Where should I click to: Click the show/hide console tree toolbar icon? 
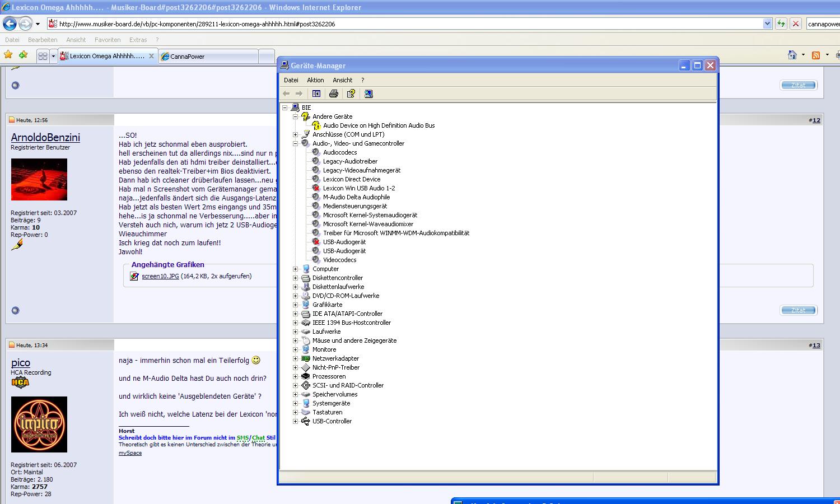pos(316,94)
